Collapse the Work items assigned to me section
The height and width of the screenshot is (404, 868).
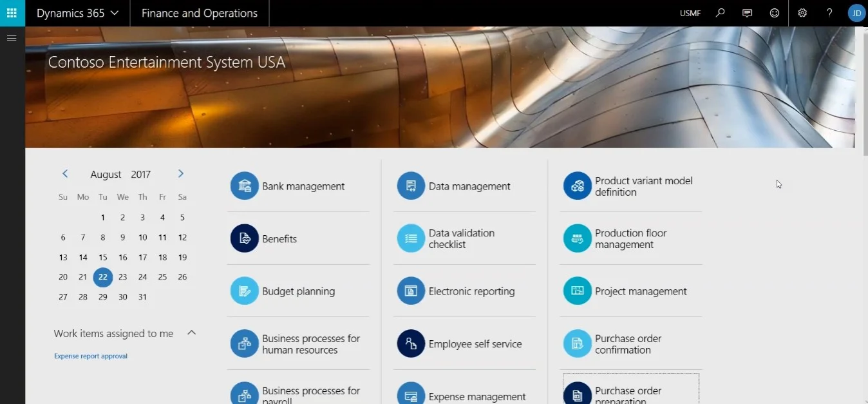(191, 333)
